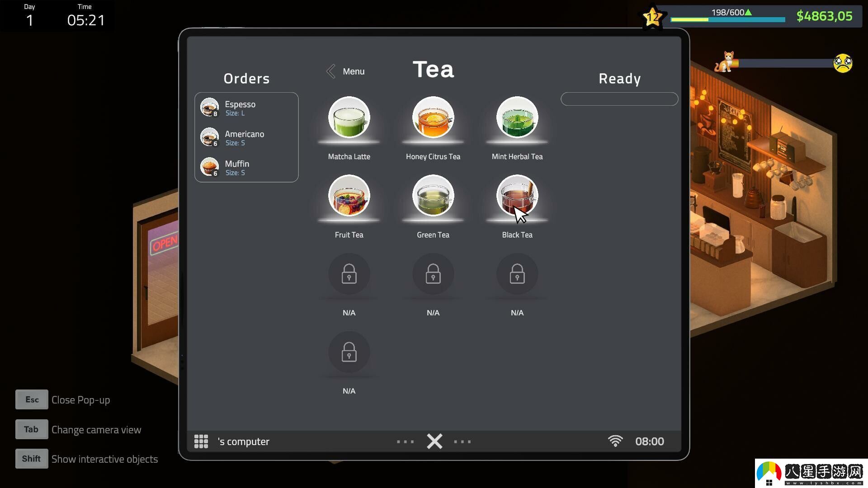This screenshot has width=868, height=488.
Task: Expand the locked N/A tea slot bottom
Action: point(349,353)
